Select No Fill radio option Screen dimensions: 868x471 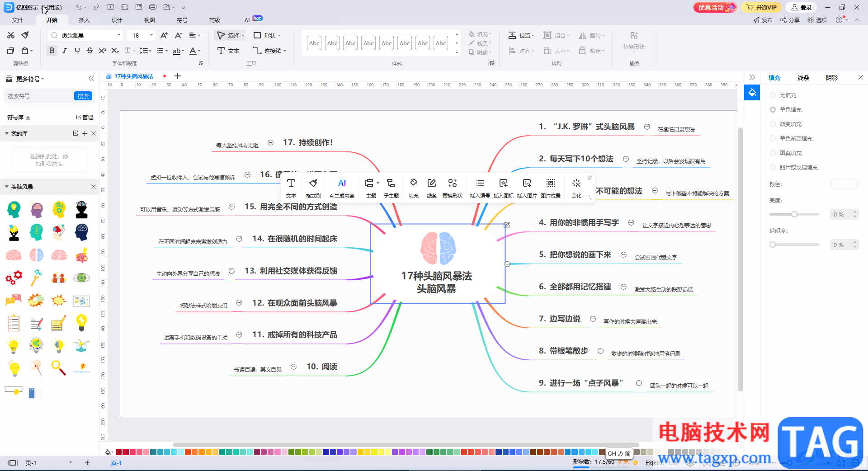coord(773,95)
